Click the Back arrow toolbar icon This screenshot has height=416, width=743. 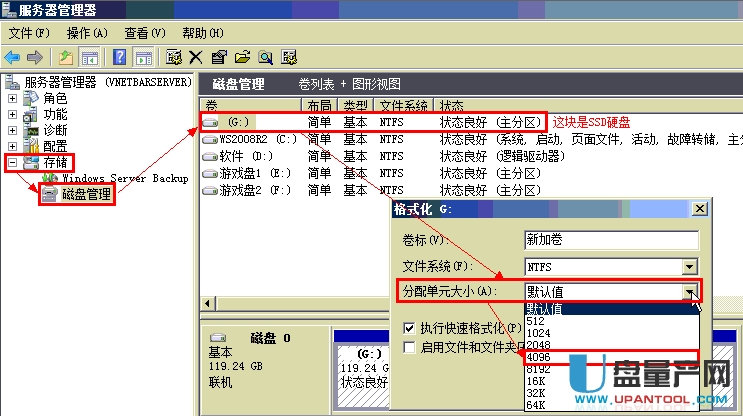click(12, 58)
